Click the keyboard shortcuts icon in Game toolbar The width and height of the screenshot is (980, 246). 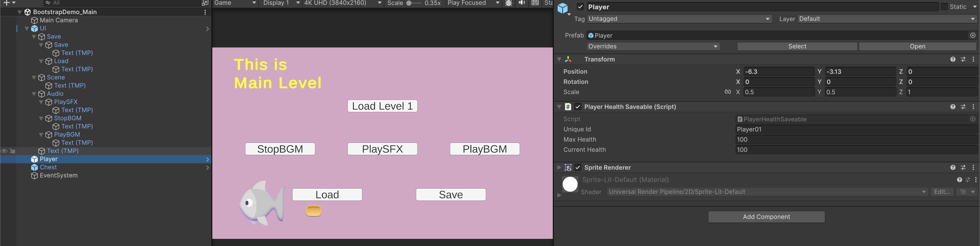tap(535, 3)
